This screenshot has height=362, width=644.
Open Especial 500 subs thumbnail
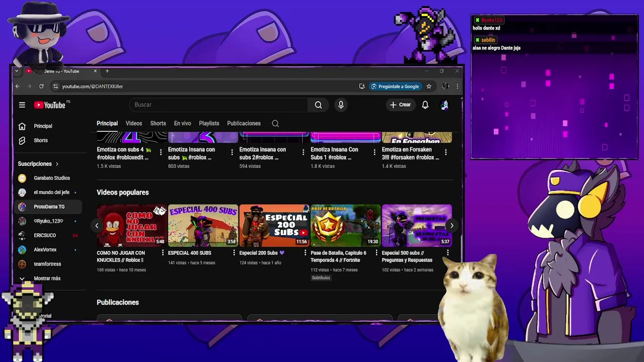point(417,226)
